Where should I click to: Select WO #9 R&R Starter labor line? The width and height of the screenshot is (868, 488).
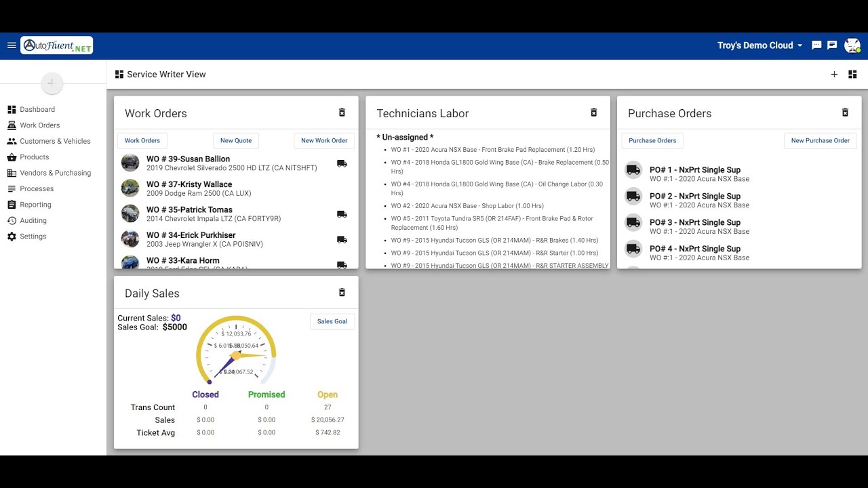[494, 253]
